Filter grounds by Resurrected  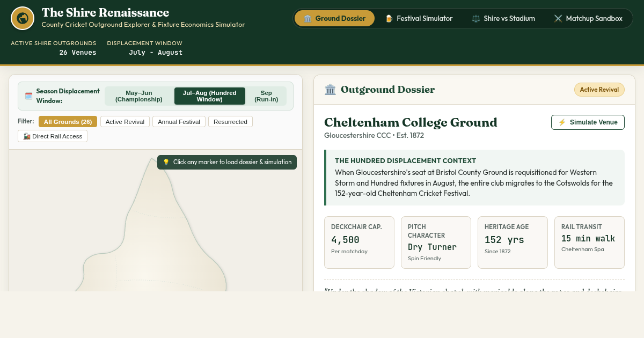[230, 122]
